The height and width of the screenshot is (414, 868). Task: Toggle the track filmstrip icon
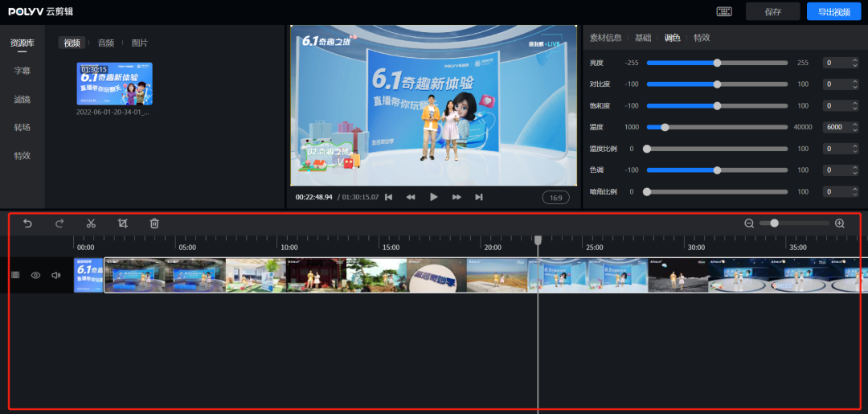pos(15,275)
